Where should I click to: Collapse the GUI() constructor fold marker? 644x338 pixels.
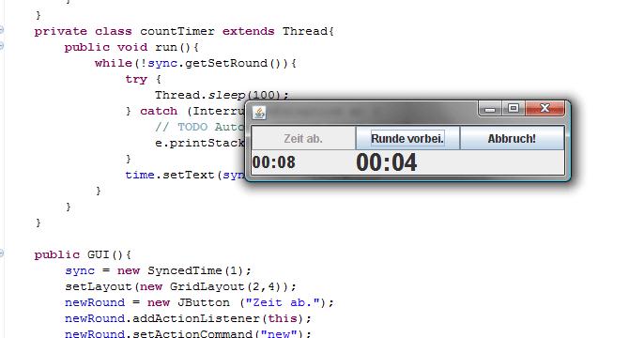click(x=1, y=253)
